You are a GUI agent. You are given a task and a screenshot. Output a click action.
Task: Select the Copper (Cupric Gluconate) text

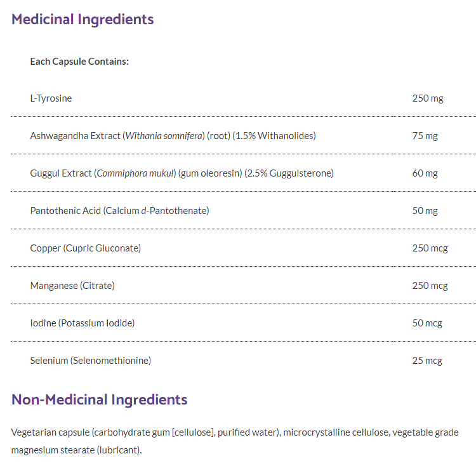tap(86, 248)
